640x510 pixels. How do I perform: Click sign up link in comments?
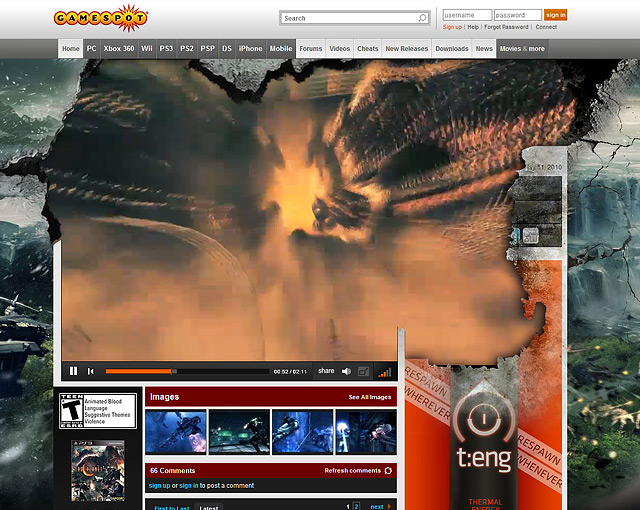pos(159,486)
